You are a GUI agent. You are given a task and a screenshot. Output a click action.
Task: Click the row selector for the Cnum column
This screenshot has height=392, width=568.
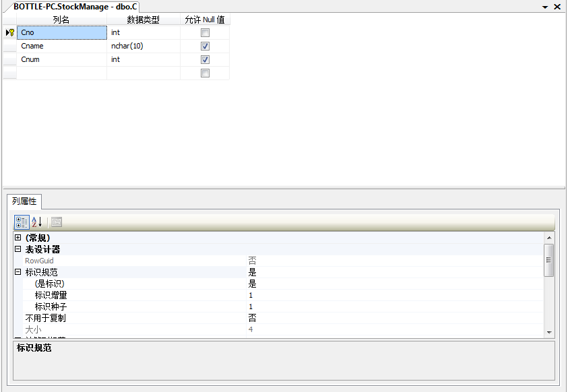click(9, 59)
